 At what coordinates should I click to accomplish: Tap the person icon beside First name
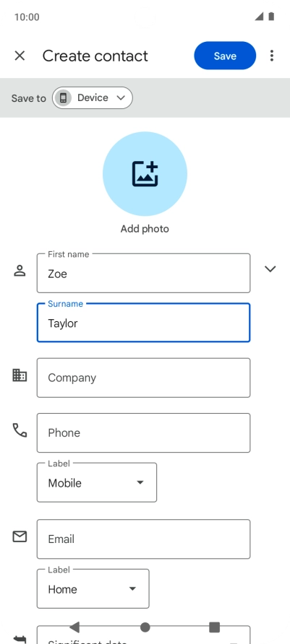pos(20,271)
